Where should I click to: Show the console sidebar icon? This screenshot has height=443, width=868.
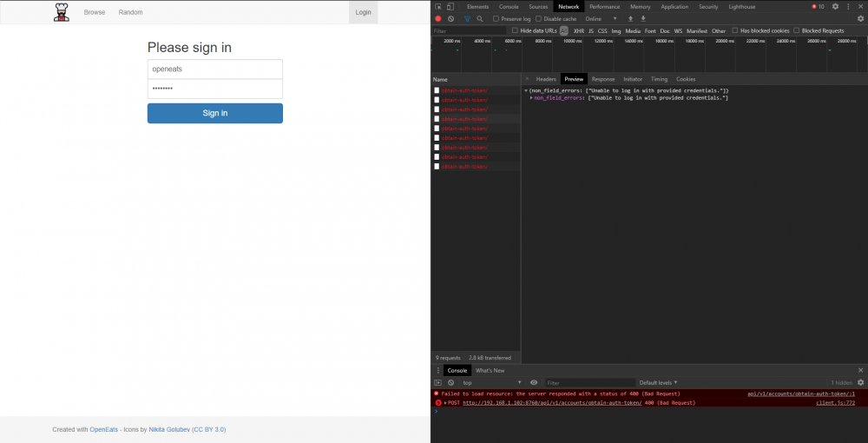[x=437, y=383]
